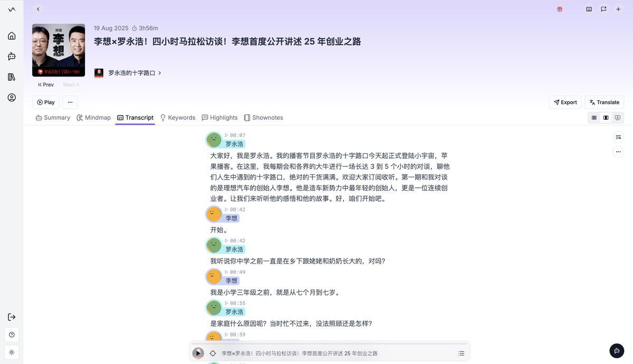
Task: Open the chat bubble button at bottom right
Action: [x=617, y=351]
